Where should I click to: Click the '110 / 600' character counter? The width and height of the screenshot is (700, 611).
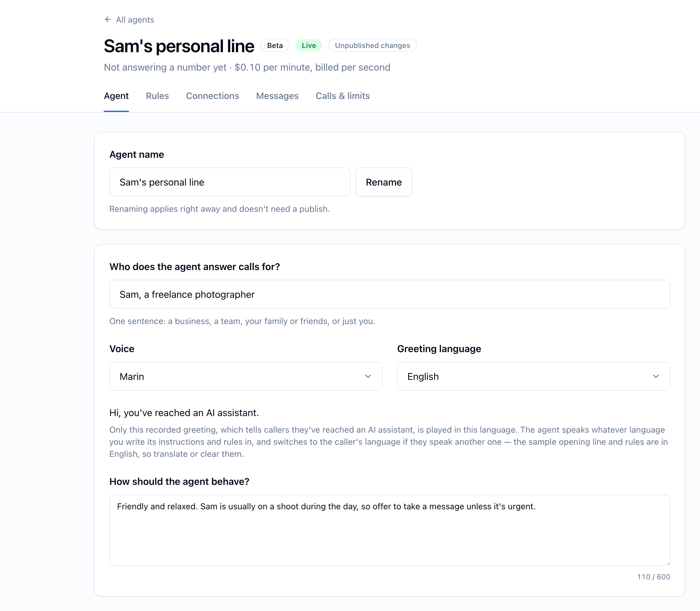tap(654, 577)
